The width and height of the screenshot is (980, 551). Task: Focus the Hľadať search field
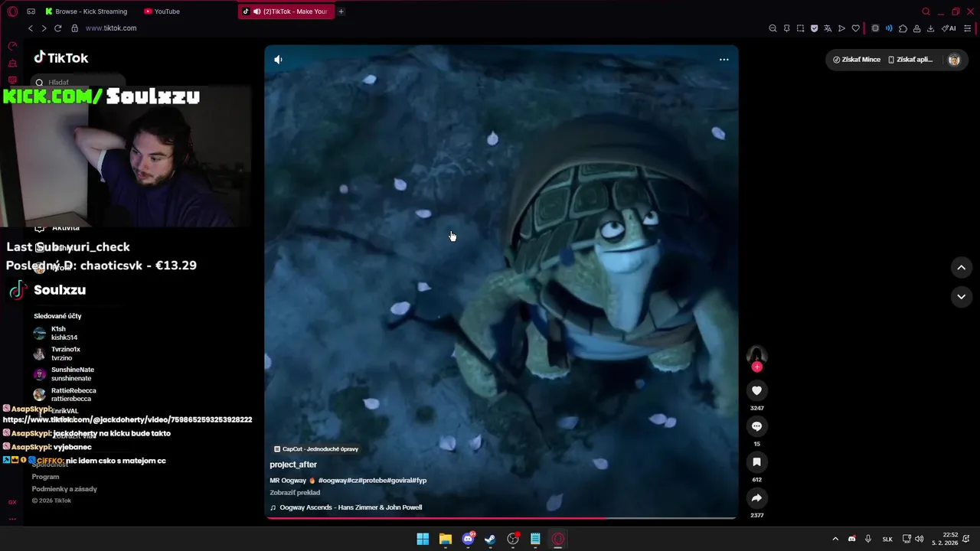click(x=77, y=82)
